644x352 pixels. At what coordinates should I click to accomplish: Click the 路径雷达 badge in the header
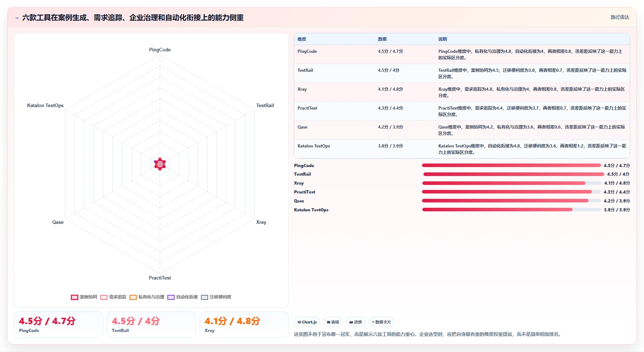pyautogui.click(x=620, y=17)
